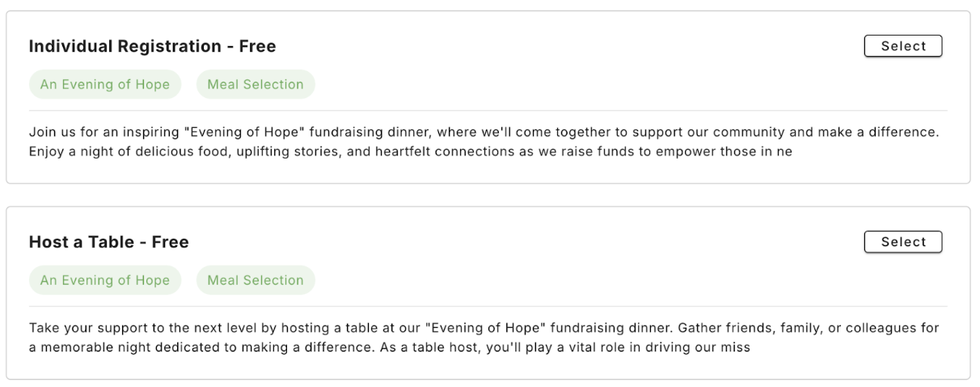Click 'An Evening of Hope' tag under Individual Registration

[x=105, y=84]
